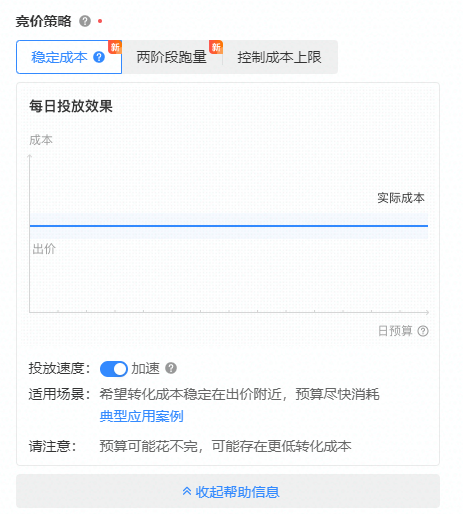Click the 出价 label under the line
Screen dimensions: 463x514
[x=44, y=249]
